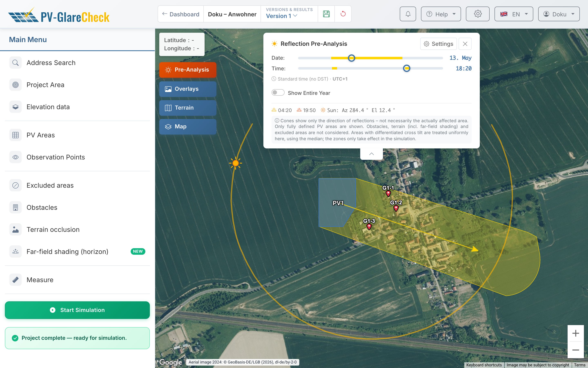Expand the Version 1 dropdown
The width and height of the screenshot is (588, 368).
point(282,16)
